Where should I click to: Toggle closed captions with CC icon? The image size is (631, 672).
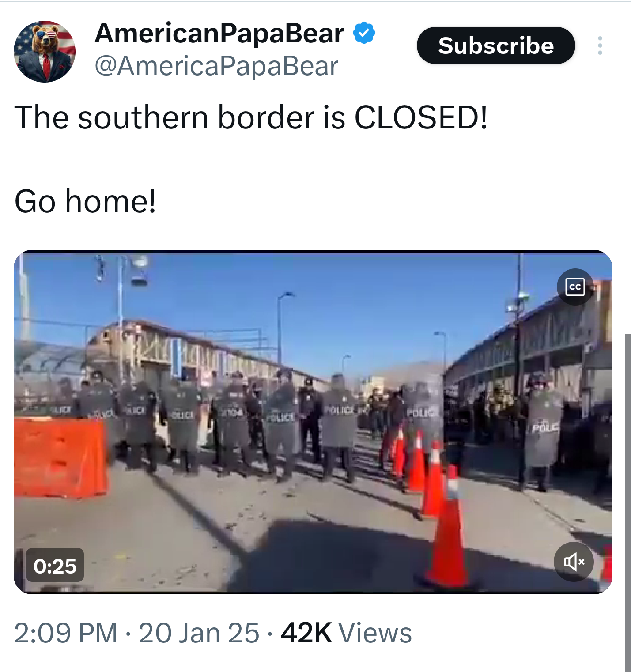pos(575,287)
